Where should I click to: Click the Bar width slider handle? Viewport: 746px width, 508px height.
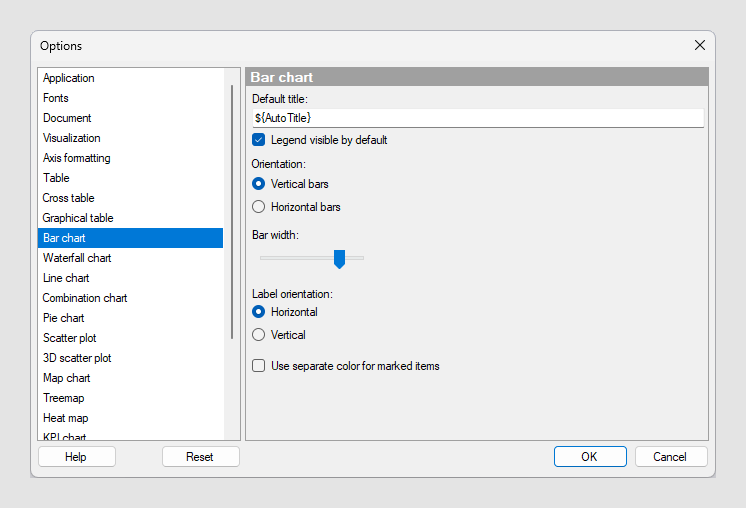[x=339, y=259]
